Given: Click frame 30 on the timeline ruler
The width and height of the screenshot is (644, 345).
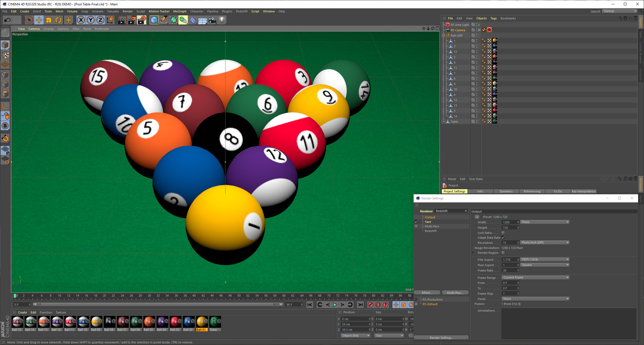Looking at the screenshot, I should [x=149, y=295].
